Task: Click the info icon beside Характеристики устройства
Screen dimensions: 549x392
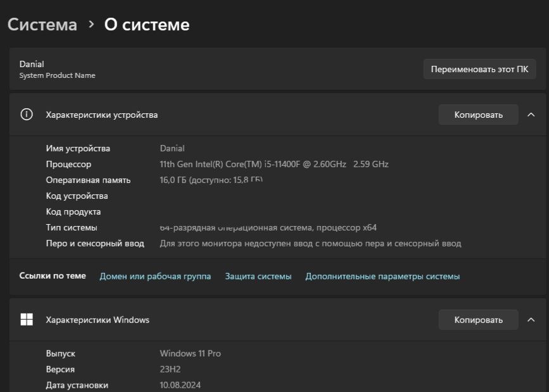Action: (x=27, y=115)
